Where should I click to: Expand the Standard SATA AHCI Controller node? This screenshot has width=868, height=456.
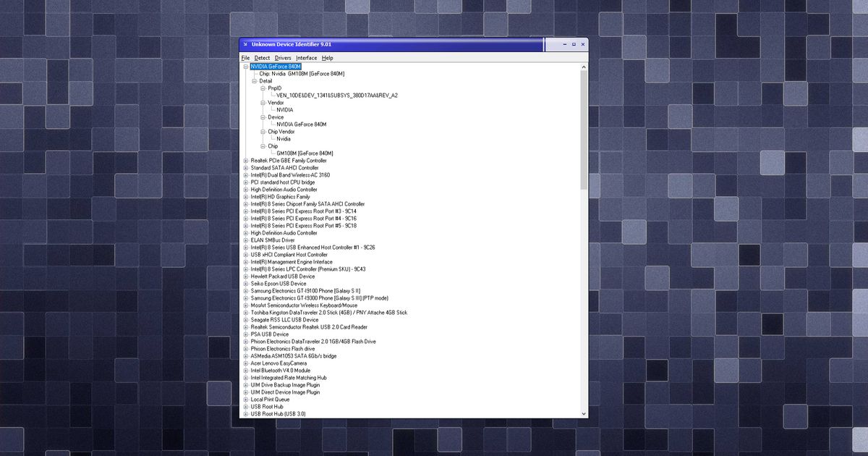click(x=247, y=167)
